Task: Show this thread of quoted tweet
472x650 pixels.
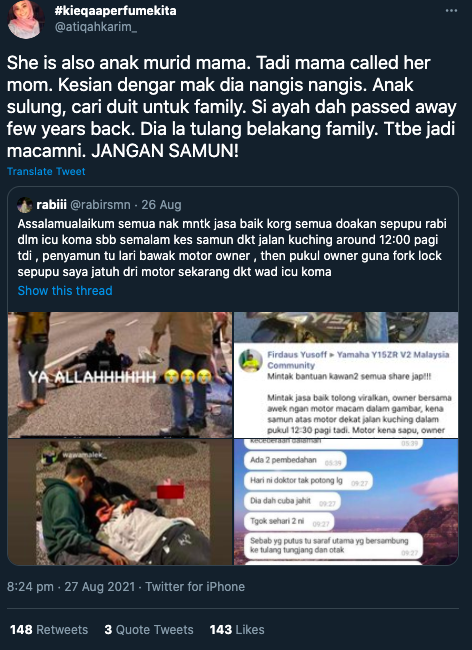Action: 65,291
